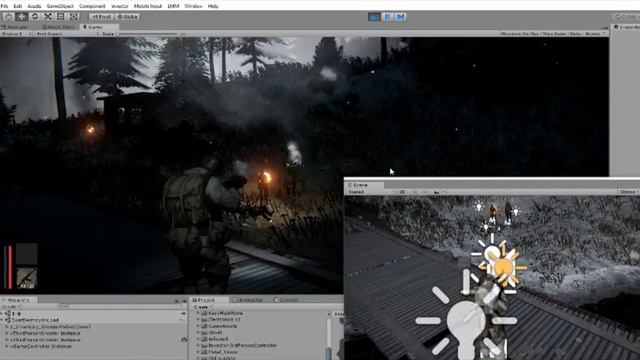640x360 pixels.
Task: Click the Collab button at top right
Action: [627, 17]
